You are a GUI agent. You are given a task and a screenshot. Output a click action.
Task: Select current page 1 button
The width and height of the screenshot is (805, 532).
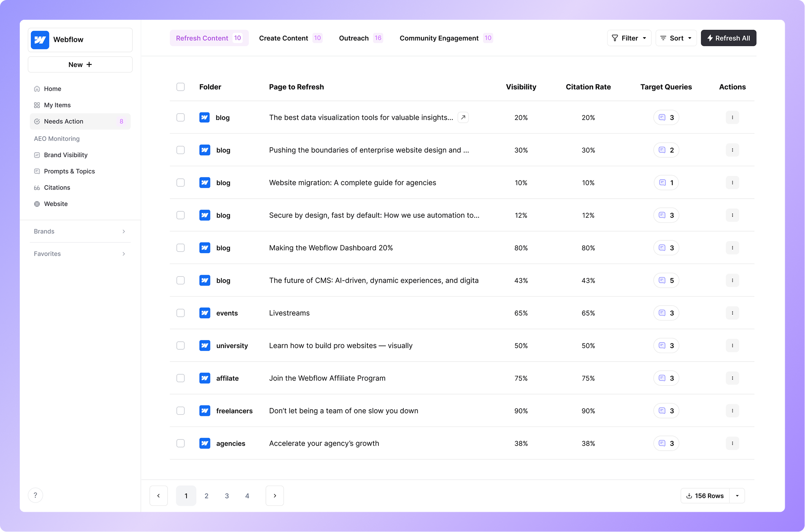tap(186, 496)
